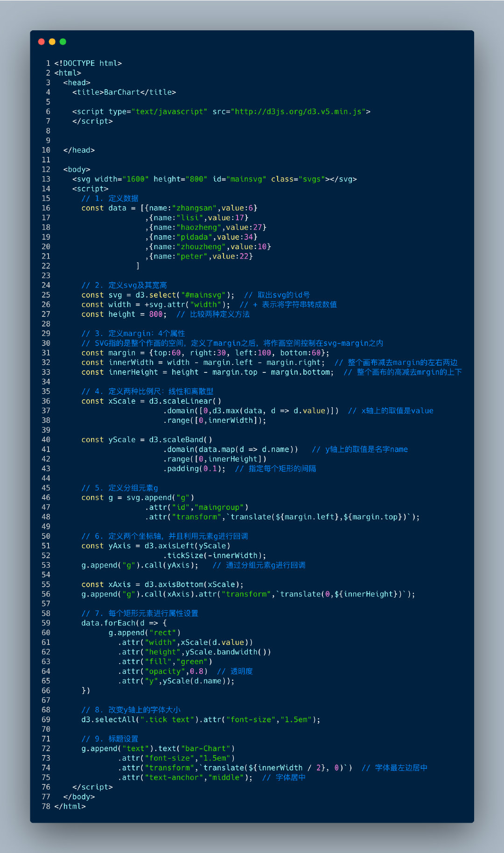Image resolution: width=504 pixels, height=853 pixels.
Task: Click the 'd3.selectAll(".tick text")' line
Action: click(x=201, y=720)
